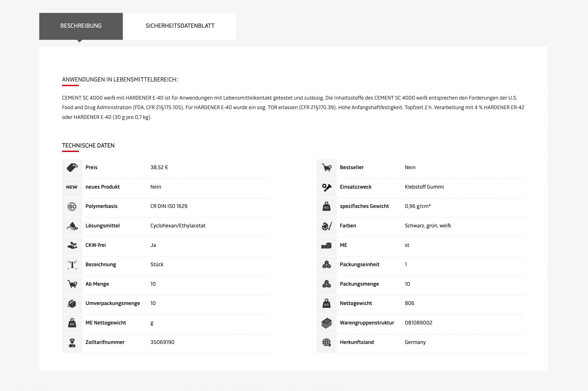
Task: Click the plant-in-hand icon beside CKW-frei
Action: click(x=72, y=245)
